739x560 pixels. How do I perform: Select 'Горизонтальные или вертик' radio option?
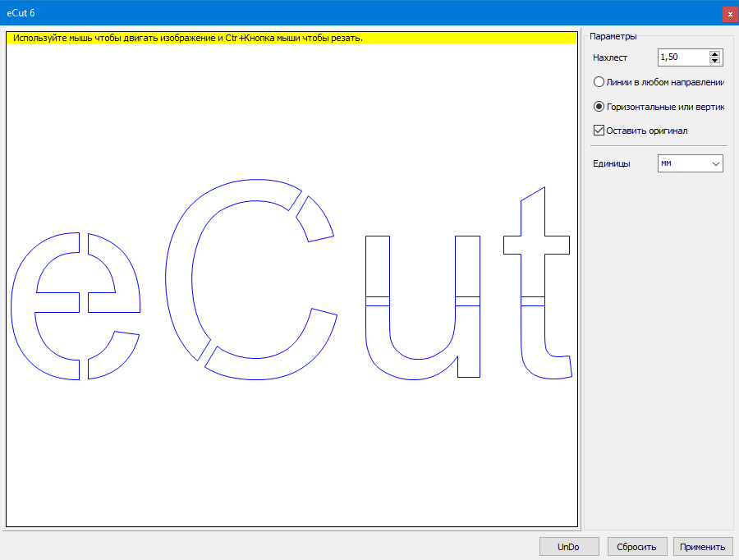pos(599,107)
